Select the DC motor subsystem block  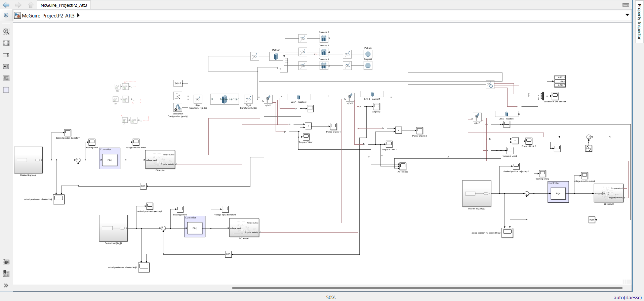point(160,159)
